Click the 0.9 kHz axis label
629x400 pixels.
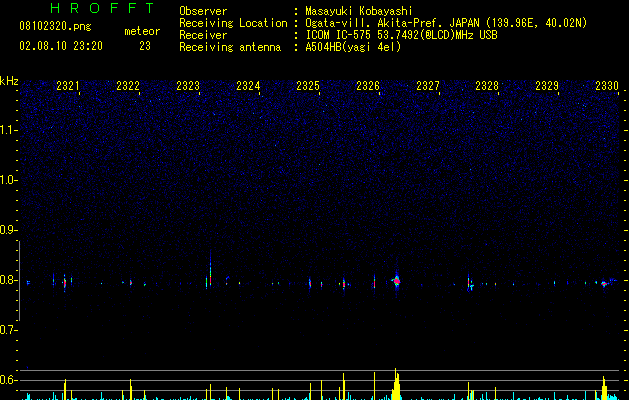click(8, 230)
